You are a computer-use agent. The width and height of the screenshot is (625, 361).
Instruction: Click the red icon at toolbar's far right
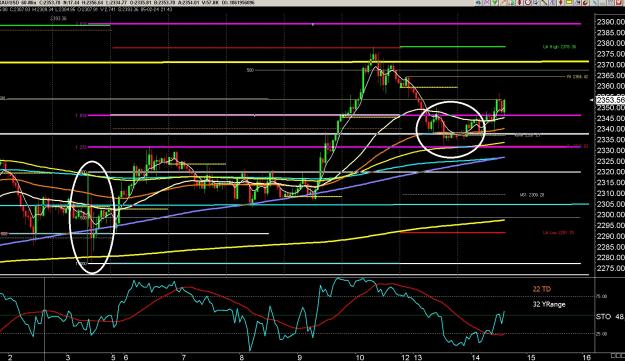[619, 2]
